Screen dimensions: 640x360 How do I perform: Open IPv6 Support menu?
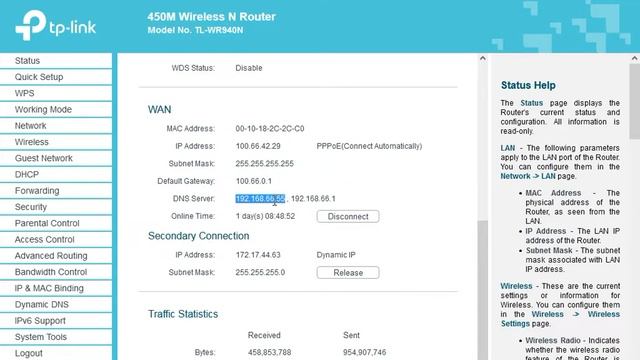56,321
